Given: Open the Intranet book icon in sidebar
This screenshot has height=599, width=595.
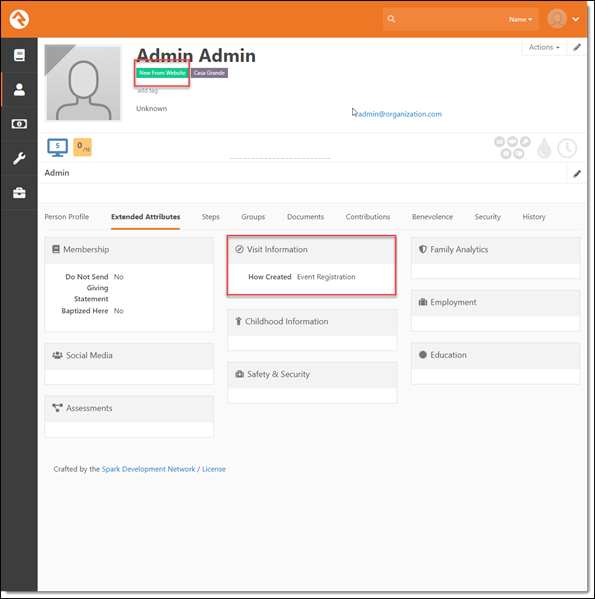Looking at the screenshot, I should [x=19, y=55].
